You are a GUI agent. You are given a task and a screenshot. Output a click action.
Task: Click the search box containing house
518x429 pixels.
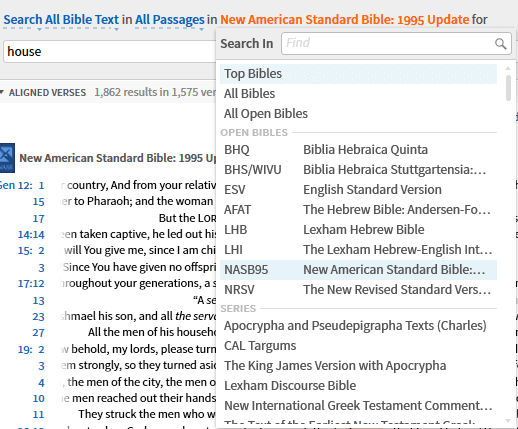tap(110, 51)
